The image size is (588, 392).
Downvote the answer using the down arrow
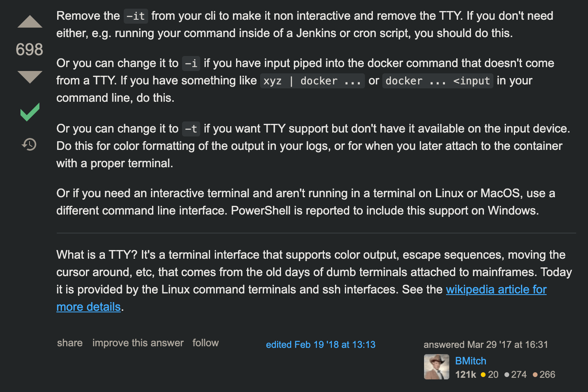(30, 77)
